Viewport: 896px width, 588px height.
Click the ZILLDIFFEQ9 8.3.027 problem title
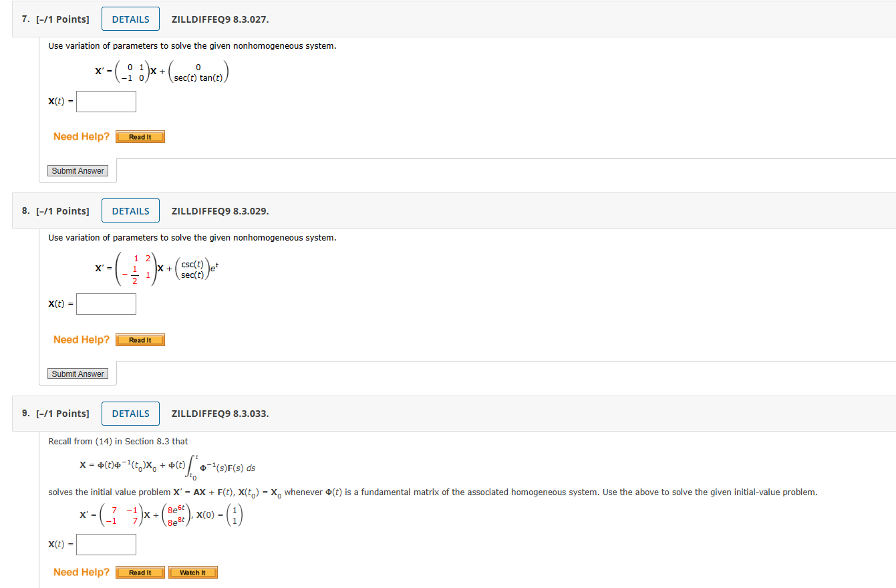pyautogui.click(x=220, y=19)
